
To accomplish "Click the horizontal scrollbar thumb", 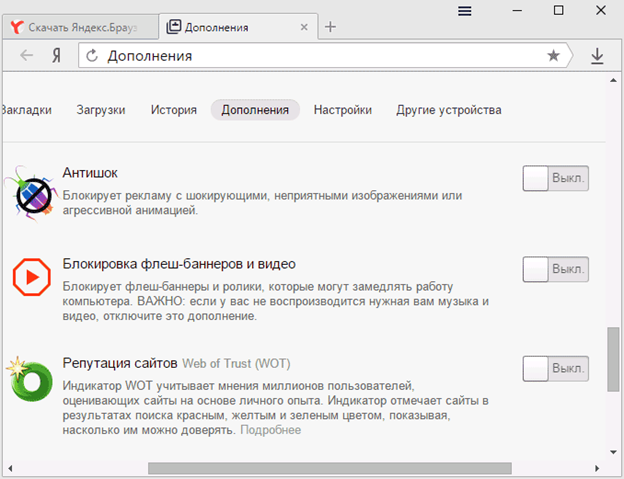I will 330,468.
